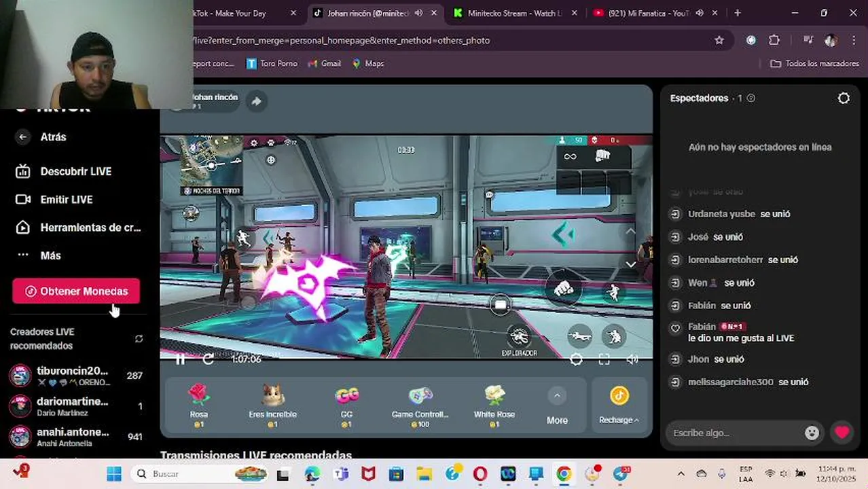
Task: Pause the LIVE stream playback
Action: tap(180, 359)
